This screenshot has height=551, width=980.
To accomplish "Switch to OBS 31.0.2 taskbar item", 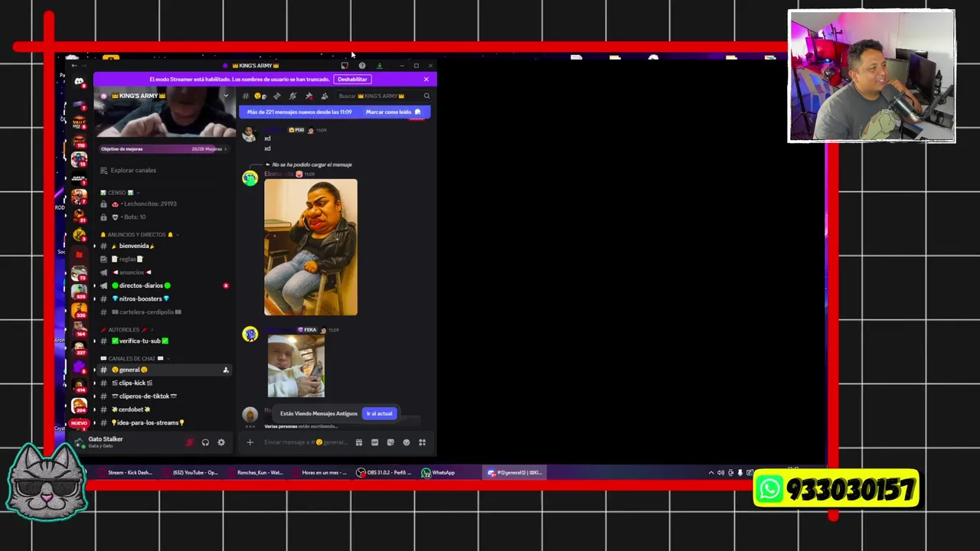I will 385,472.
